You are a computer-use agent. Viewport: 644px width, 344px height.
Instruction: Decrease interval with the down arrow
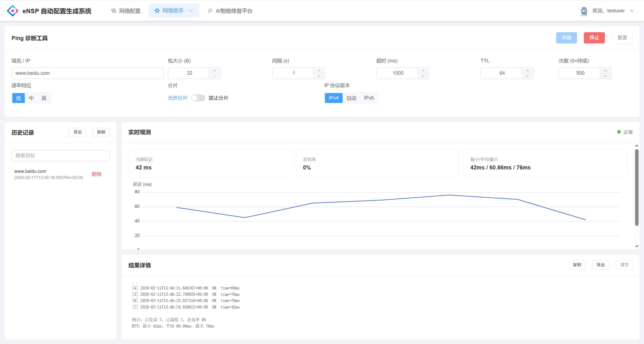(319, 76)
